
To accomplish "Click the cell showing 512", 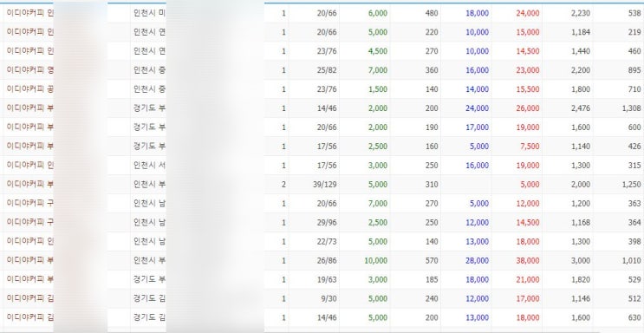I will click(634, 299).
